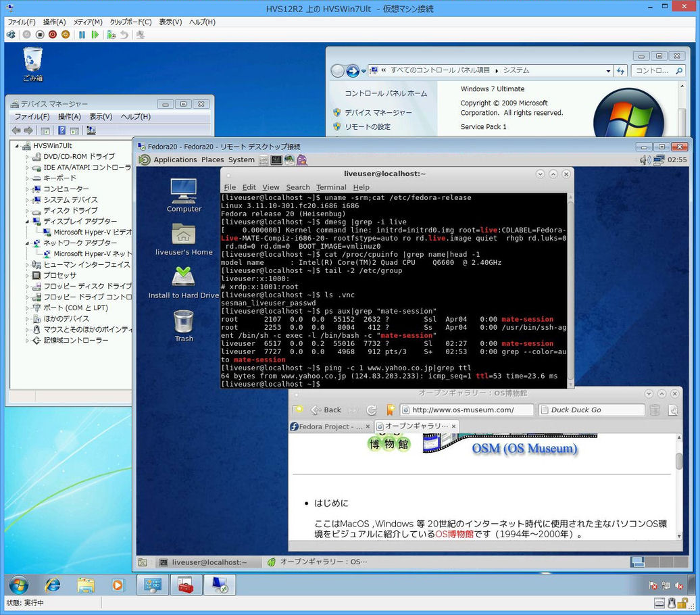The height and width of the screenshot is (615, 700).
Task: Open クリップボード(C) menu in the VM connection window
Action: point(131,22)
